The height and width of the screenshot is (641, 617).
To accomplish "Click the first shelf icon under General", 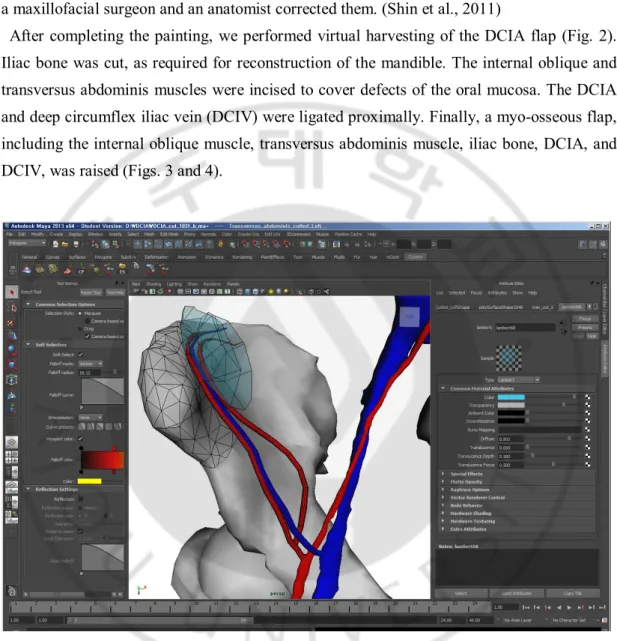I will click(27, 269).
